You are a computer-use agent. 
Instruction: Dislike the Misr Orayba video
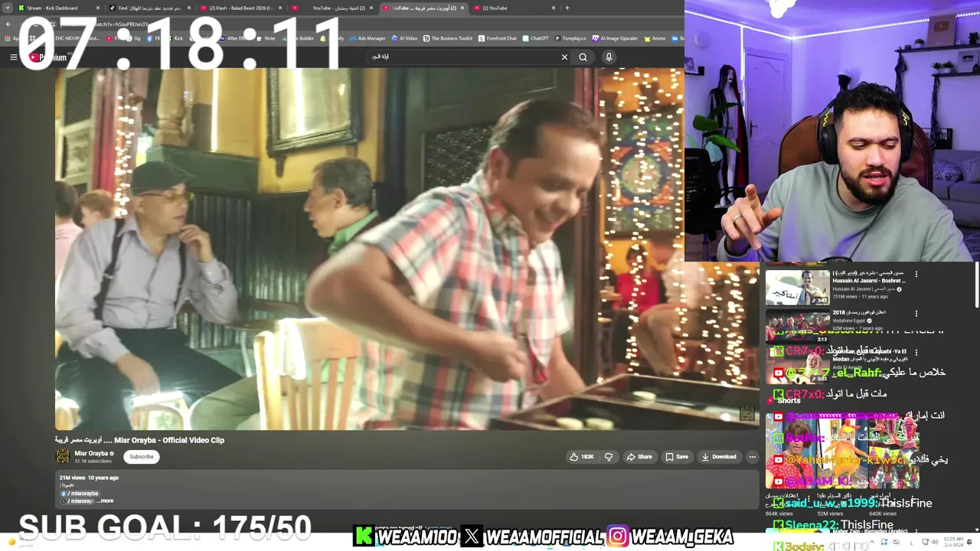[x=609, y=457]
